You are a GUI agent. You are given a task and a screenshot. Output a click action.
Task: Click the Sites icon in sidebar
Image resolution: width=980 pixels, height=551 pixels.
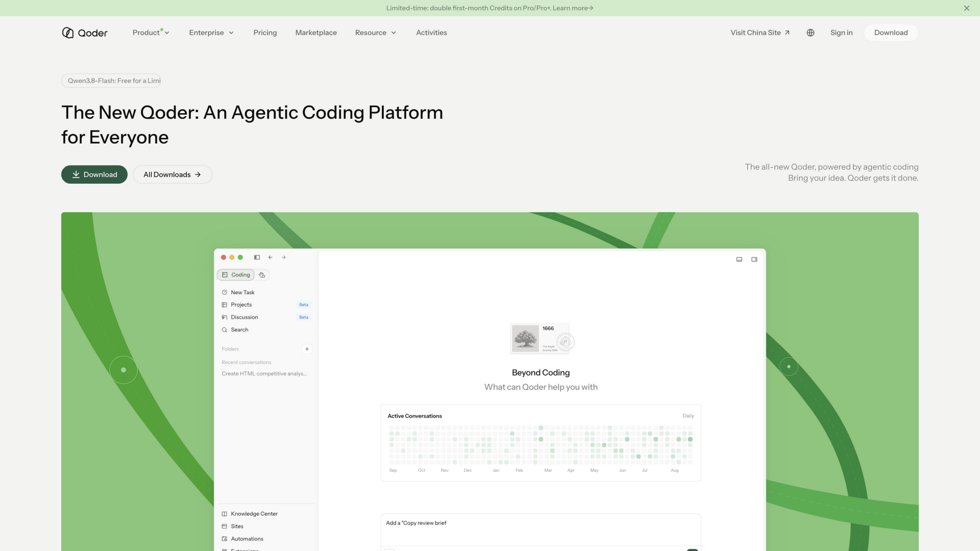point(224,527)
